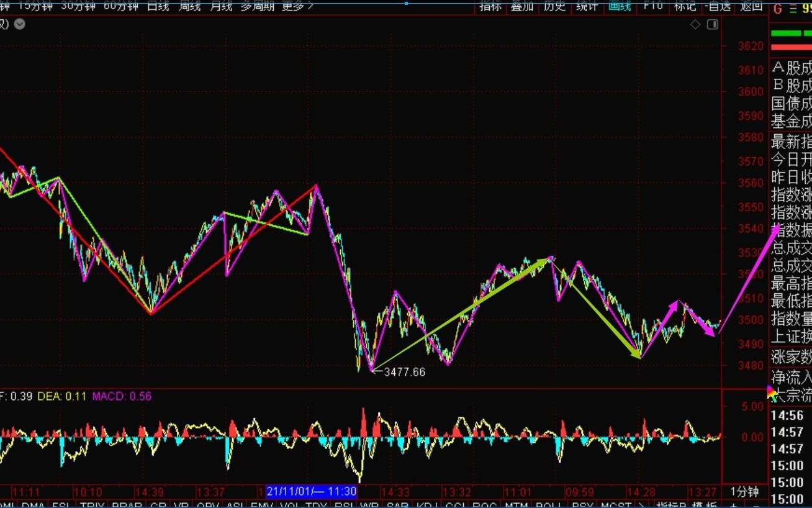Select the TRIX indicator tab

[x=92, y=506]
